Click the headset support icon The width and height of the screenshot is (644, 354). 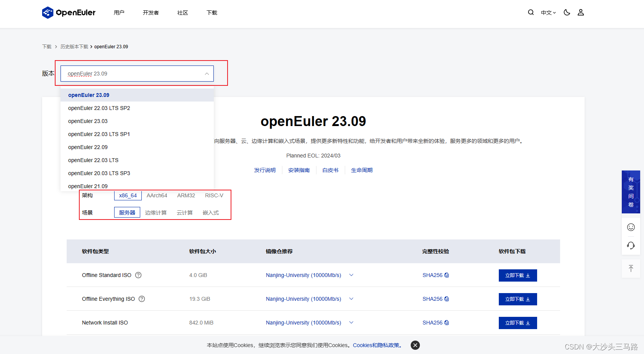click(631, 245)
